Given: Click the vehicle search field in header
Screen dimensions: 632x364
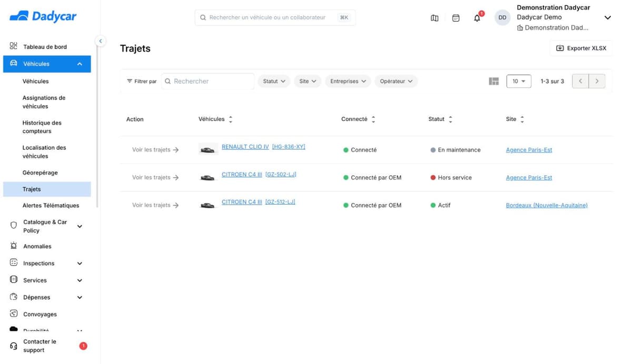Looking at the screenshot, I should 275,17.
